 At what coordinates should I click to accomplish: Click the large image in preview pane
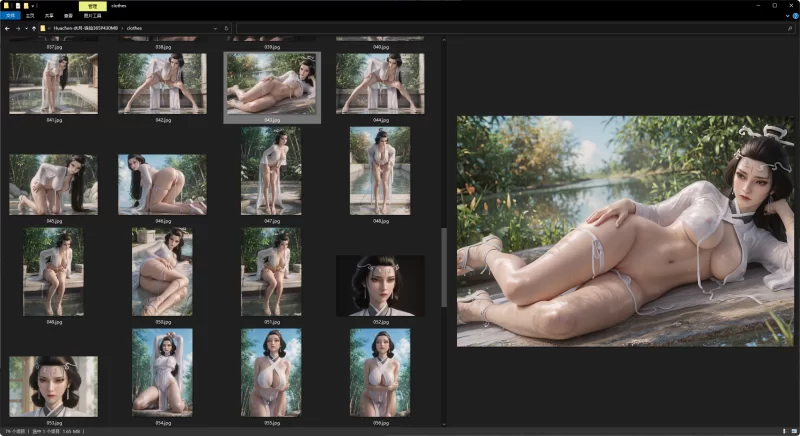(x=625, y=232)
